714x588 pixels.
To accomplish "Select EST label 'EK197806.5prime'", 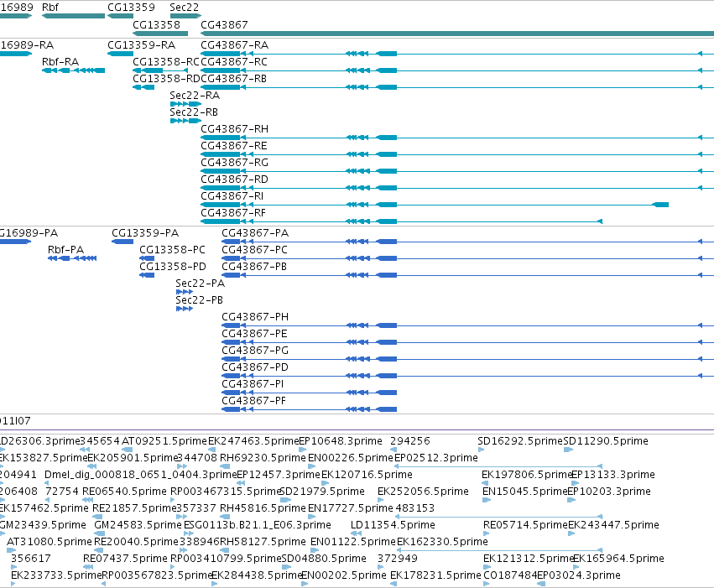I will point(527,475).
